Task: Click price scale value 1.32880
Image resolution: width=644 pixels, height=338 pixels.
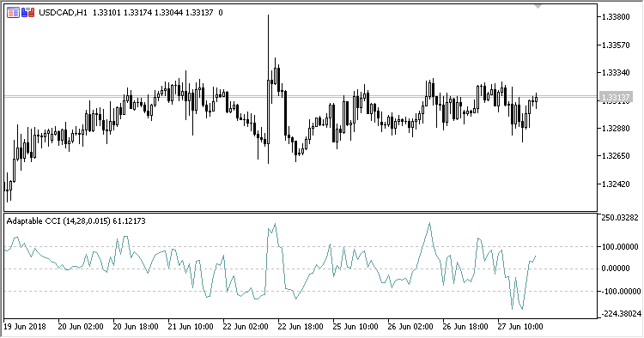Action: [x=616, y=129]
